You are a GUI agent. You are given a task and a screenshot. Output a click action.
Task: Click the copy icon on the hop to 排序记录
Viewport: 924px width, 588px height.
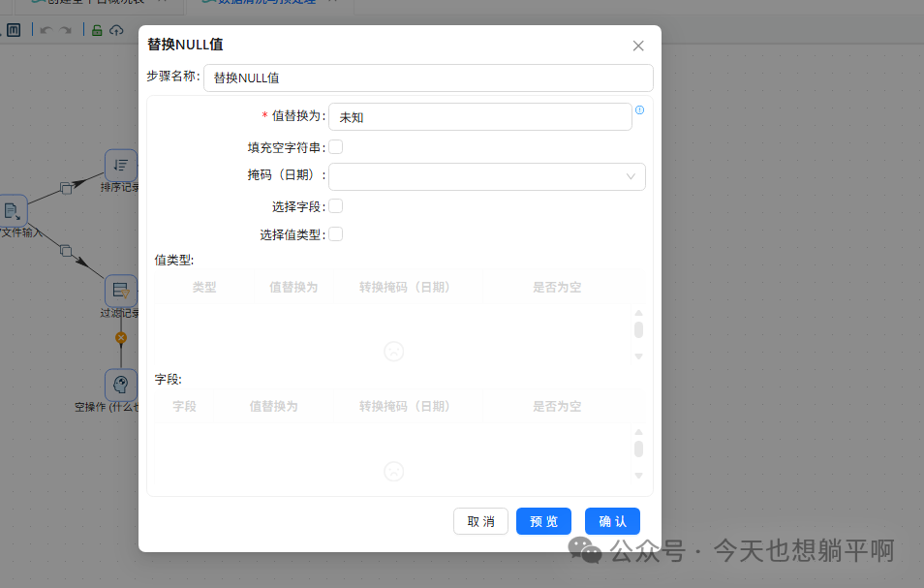pos(66,189)
